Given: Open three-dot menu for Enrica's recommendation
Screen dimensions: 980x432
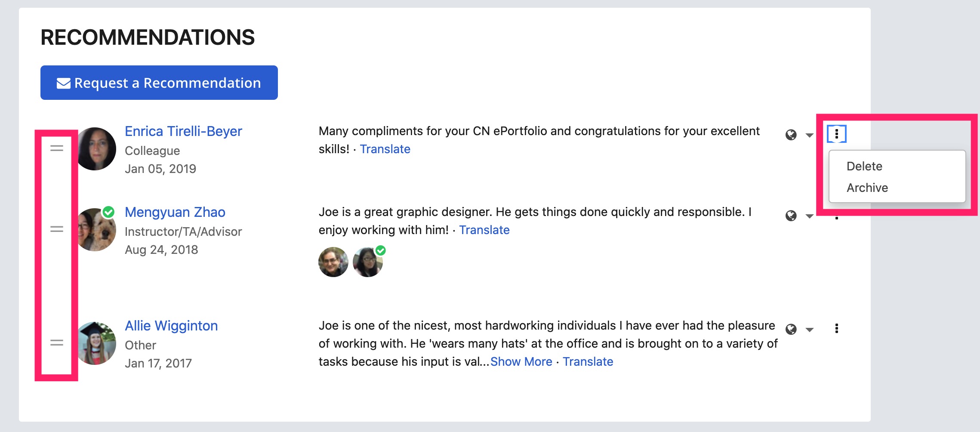Looking at the screenshot, I should (837, 134).
